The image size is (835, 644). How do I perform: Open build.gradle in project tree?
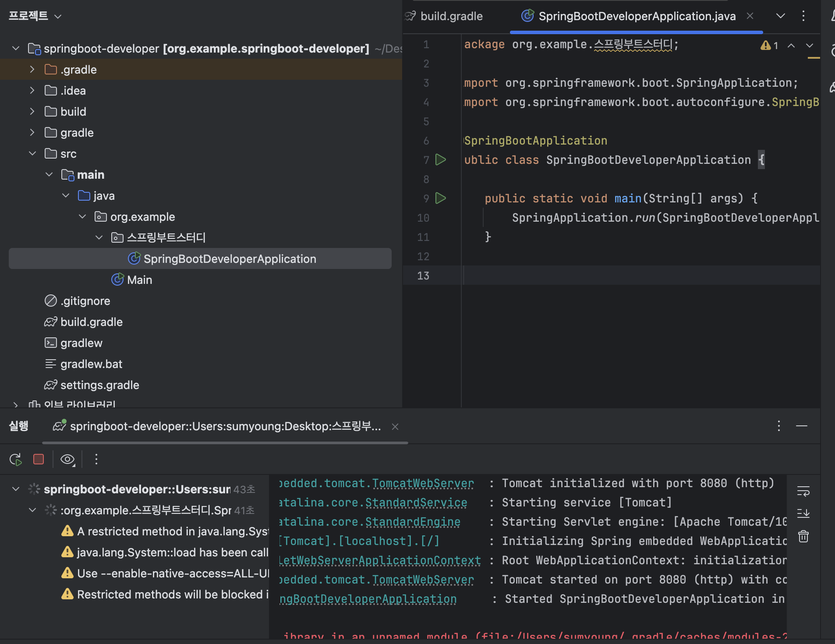(84, 322)
